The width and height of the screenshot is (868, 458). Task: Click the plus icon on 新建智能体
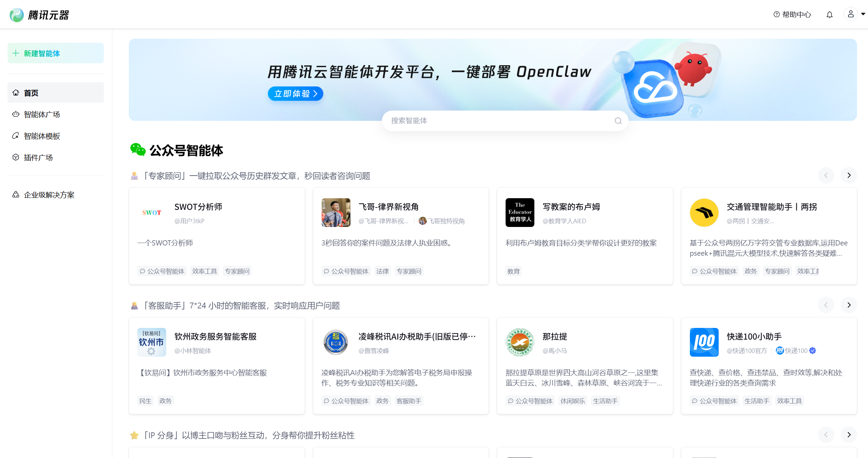click(x=16, y=53)
